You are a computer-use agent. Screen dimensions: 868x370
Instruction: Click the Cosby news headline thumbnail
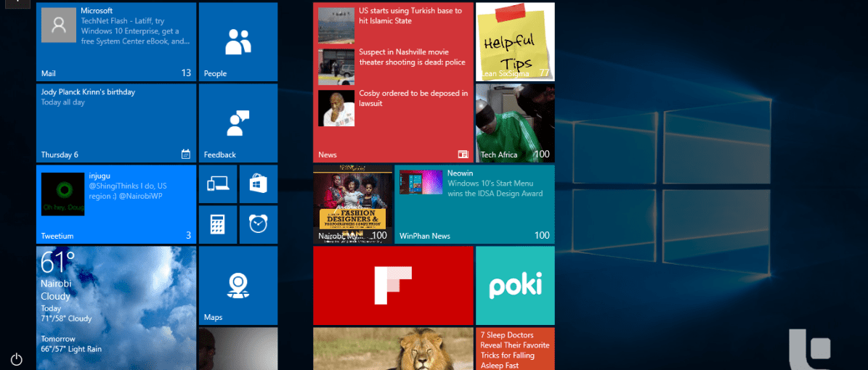pos(336,108)
